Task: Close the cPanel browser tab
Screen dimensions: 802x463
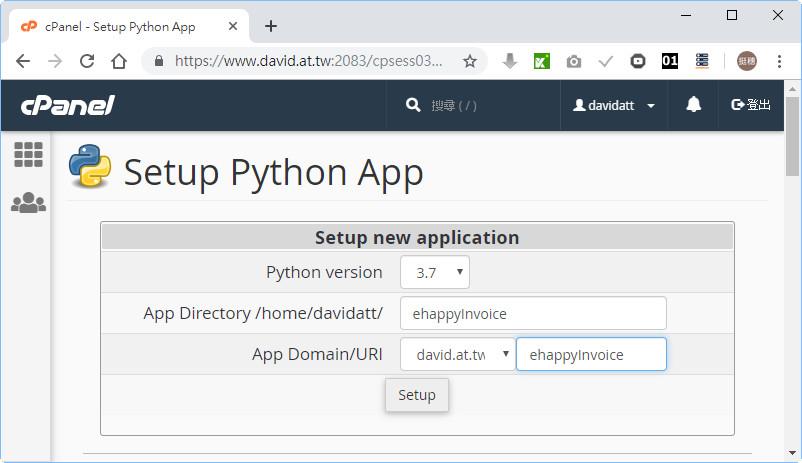Action: [x=233, y=26]
